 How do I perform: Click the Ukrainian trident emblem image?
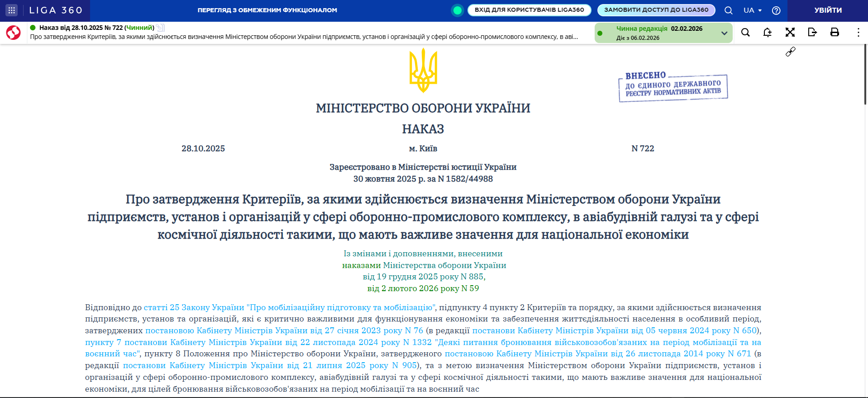point(423,71)
